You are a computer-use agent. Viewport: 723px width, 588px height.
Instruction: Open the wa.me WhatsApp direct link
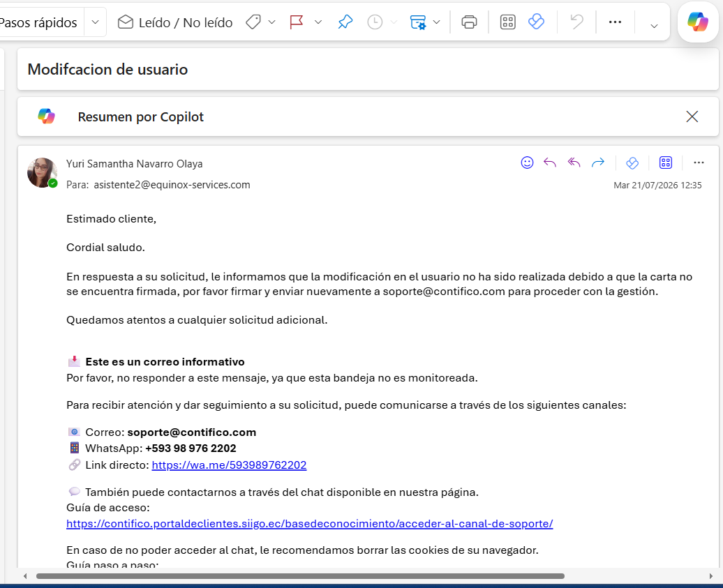click(229, 465)
